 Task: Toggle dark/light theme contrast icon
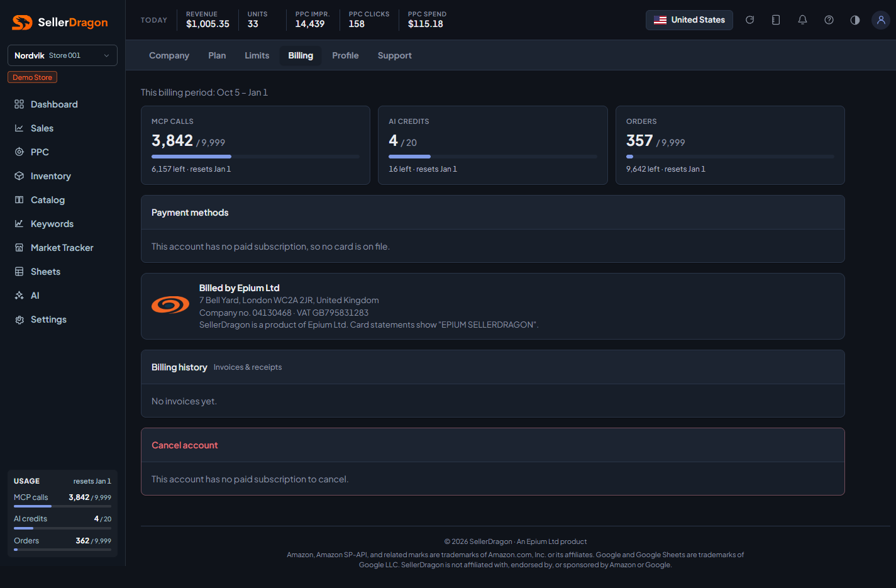click(855, 20)
